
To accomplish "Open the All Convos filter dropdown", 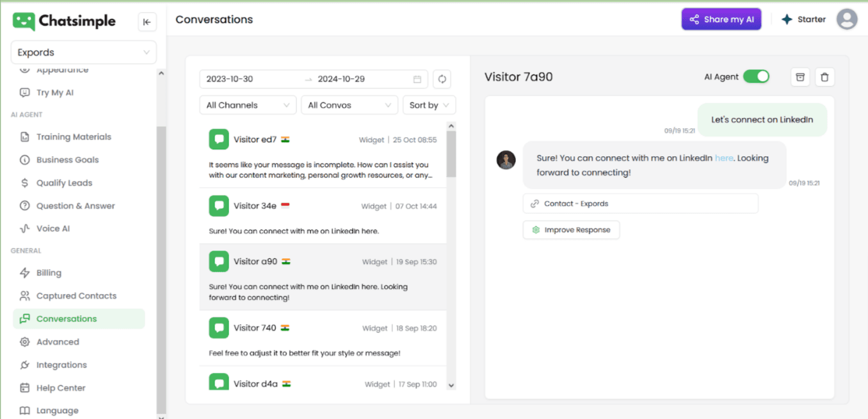I will click(x=349, y=105).
